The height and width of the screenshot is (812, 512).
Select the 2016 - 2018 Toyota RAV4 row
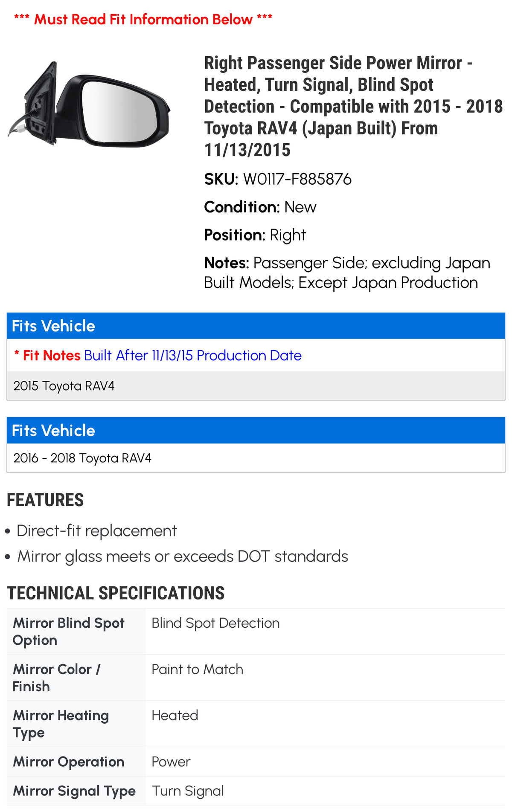pyautogui.click(x=256, y=458)
